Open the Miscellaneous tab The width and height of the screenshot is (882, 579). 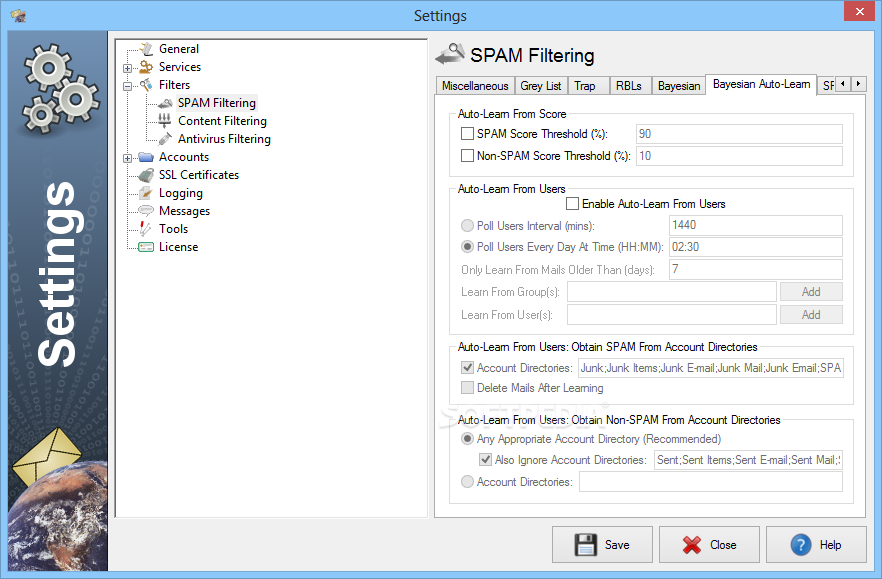pyautogui.click(x=475, y=86)
